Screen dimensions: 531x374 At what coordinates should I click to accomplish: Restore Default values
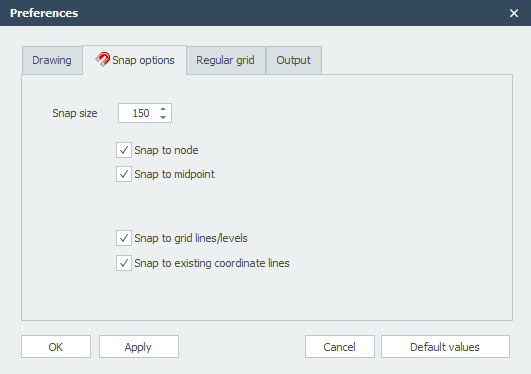click(445, 347)
